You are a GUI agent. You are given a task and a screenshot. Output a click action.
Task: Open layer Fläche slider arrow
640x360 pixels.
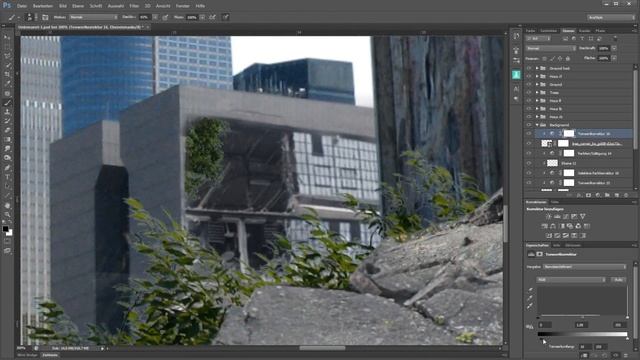tap(614, 58)
